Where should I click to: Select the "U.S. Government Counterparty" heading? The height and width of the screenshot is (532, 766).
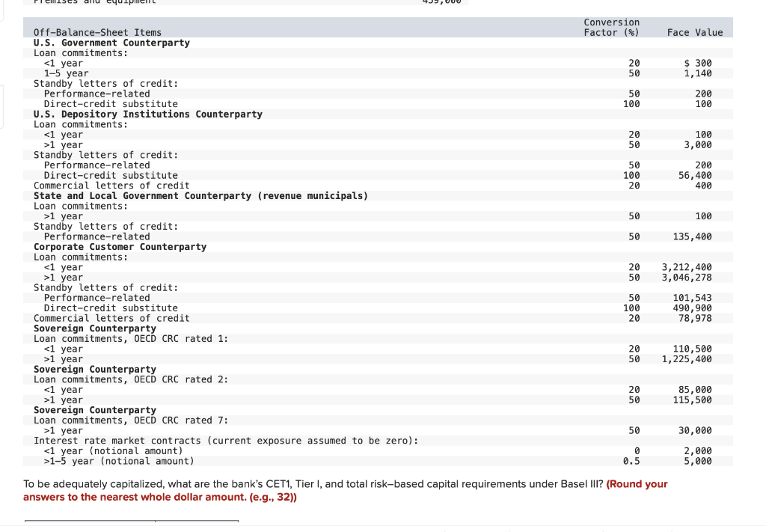pos(111,43)
